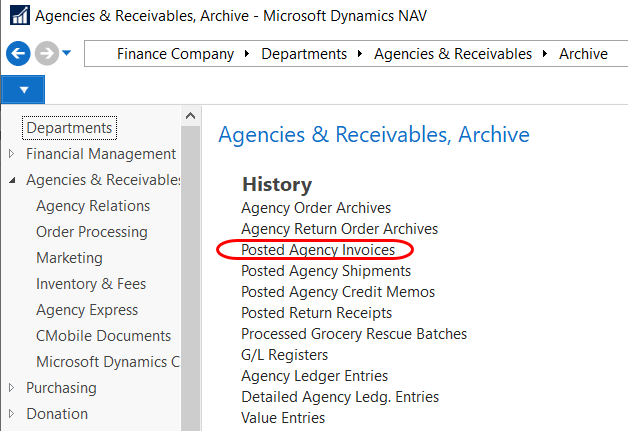The width and height of the screenshot is (628, 431).
Task: Click Finance Company in the breadcrumb
Action: (175, 54)
